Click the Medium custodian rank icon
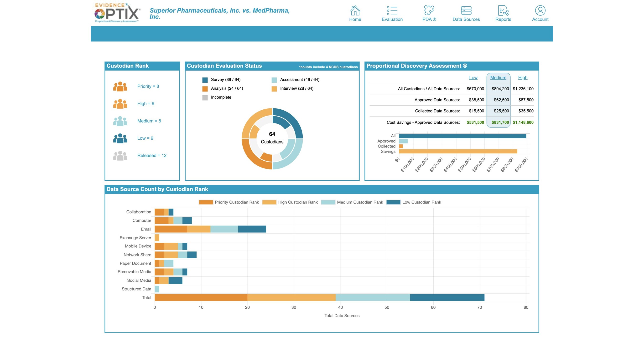The image size is (644, 337). click(120, 121)
